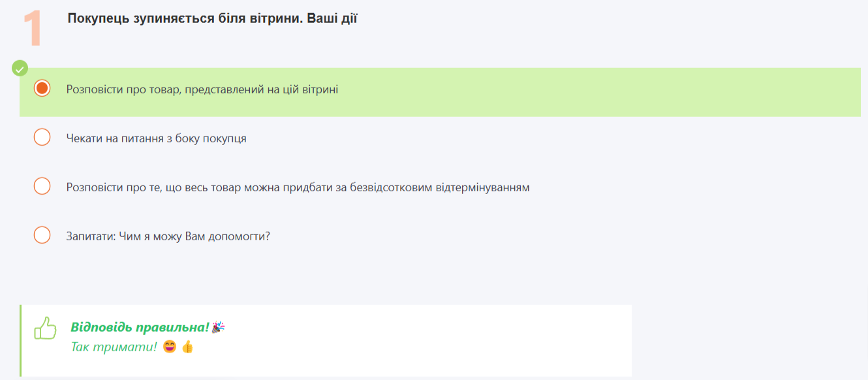Choose the radio for безвідсотковим відтермінуванням option

point(42,186)
